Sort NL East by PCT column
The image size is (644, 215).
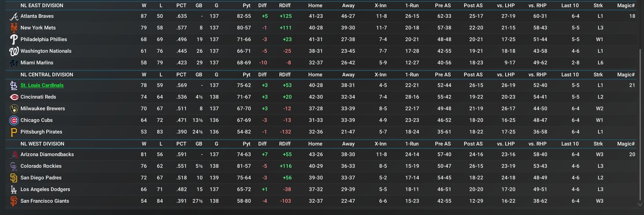click(x=181, y=5)
